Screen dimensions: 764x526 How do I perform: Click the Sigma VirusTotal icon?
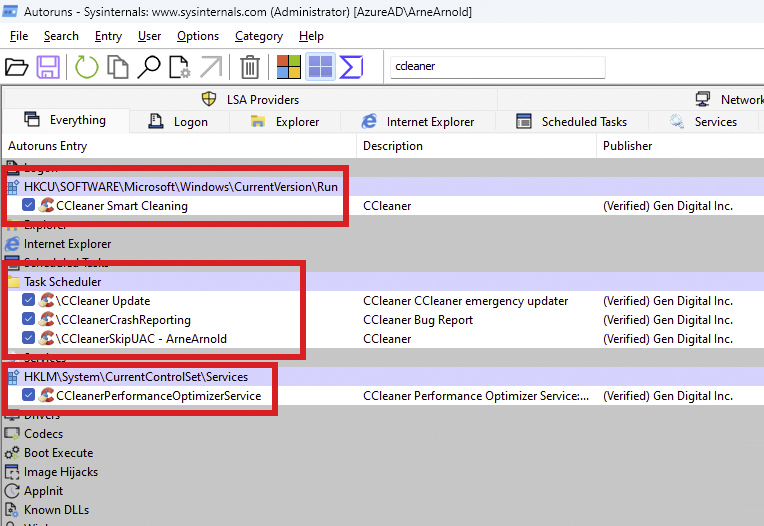click(x=351, y=67)
